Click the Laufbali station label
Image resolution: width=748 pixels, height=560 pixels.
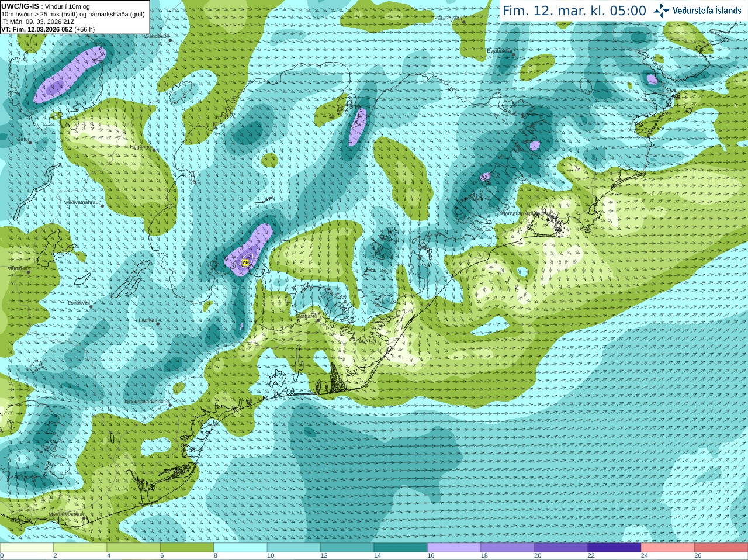pos(147,320)
